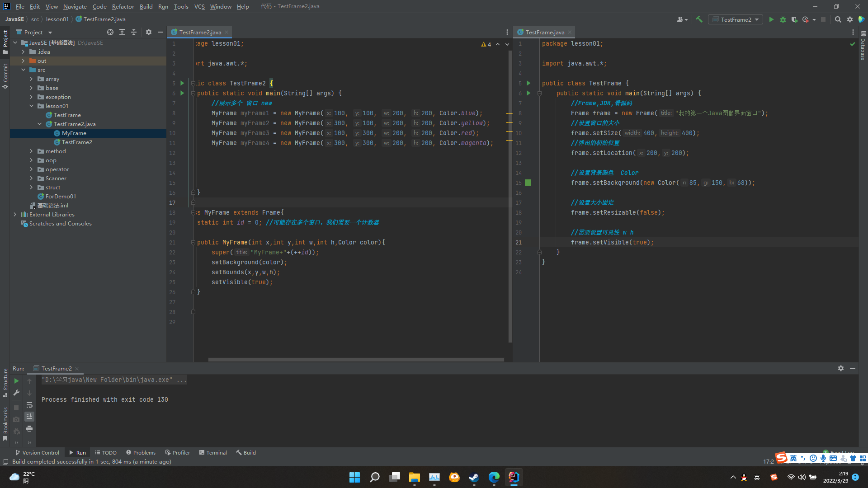Click Select Opened File target icon
This screenshot has height=488, width=868.
(110, 32)
